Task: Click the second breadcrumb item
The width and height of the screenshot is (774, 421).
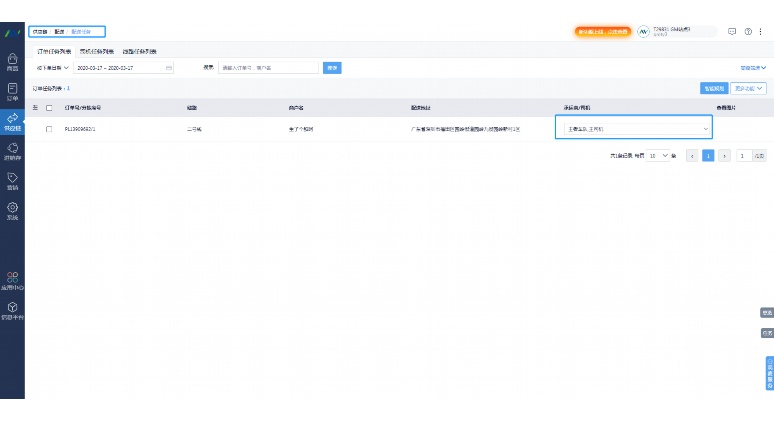Action: click(59, 32)
